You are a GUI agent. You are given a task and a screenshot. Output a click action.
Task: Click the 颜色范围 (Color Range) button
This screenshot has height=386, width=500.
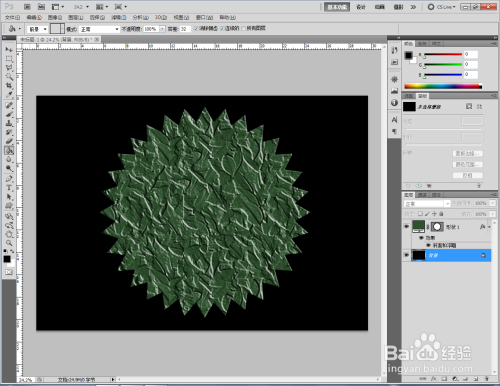click(x=468, y=164)
